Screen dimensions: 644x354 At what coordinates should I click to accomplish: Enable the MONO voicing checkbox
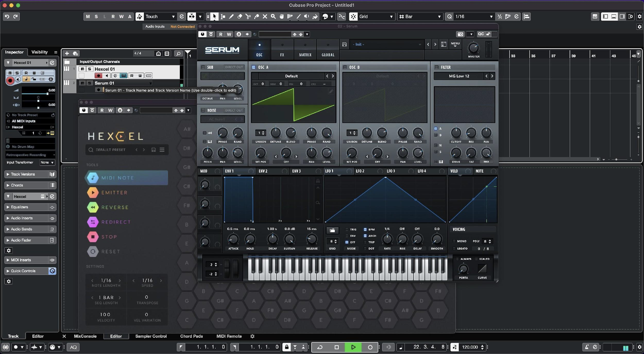pos(454,241)
